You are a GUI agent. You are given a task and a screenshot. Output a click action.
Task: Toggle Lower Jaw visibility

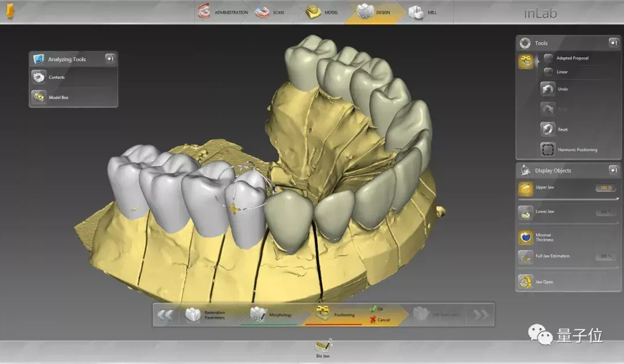tap(526, 213)
